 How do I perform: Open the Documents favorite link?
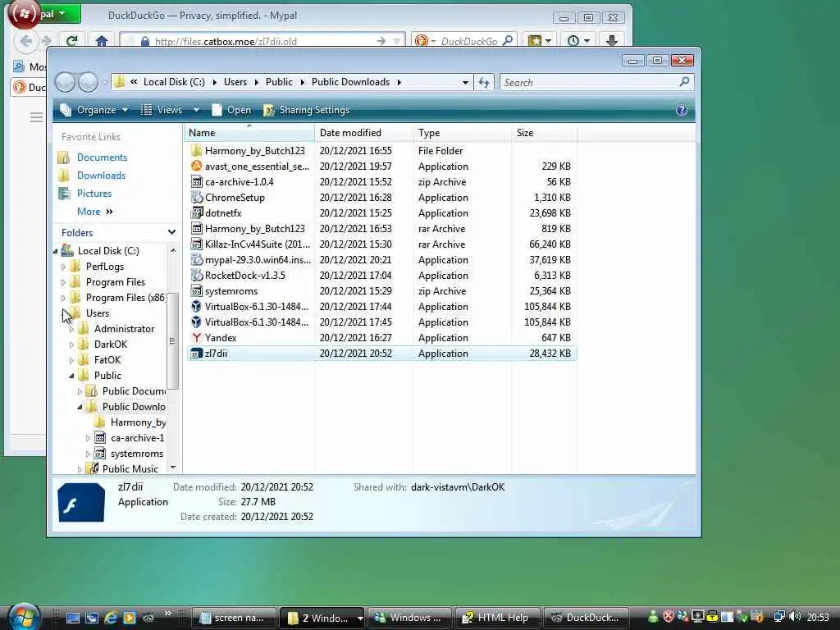(102, 157)
